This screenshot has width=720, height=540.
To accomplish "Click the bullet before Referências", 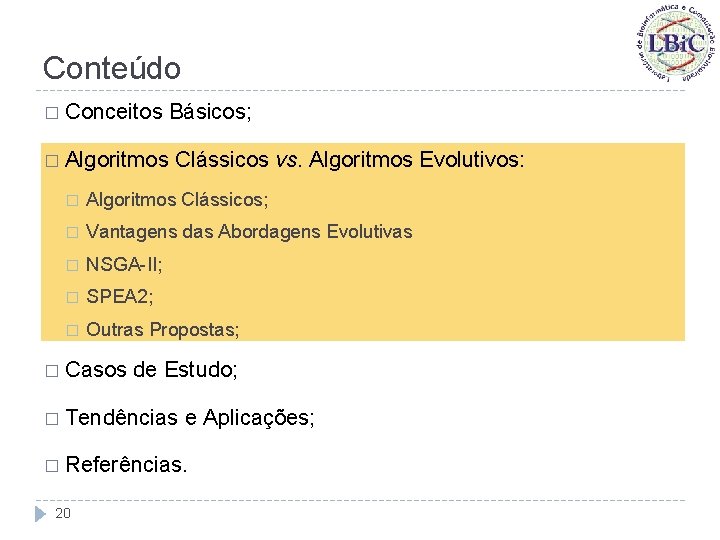I will [51, 465].
